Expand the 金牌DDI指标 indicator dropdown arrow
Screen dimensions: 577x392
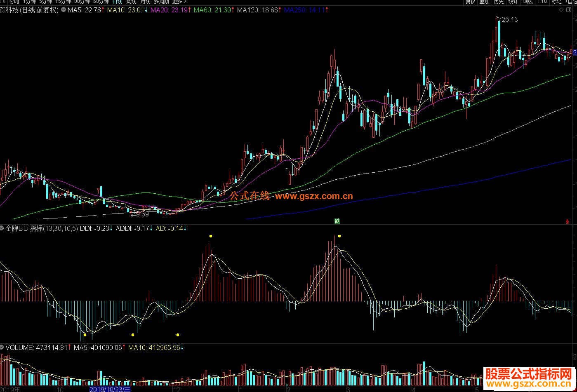2,228
